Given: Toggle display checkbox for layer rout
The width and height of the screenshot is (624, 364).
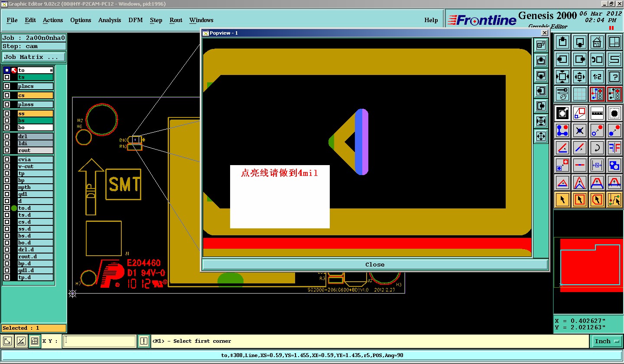Looking at the screenshot, I should [7, 150].
